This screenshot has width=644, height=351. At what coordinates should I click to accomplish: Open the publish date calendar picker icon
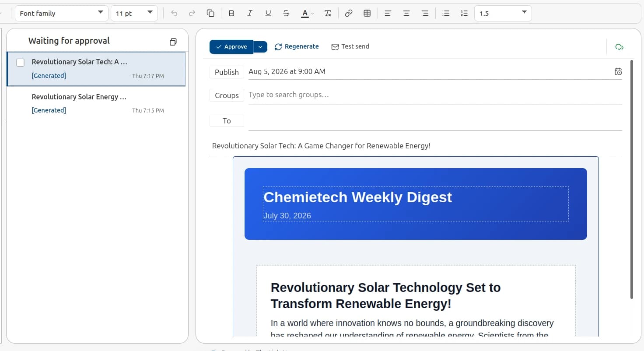pyautogui.click(x=618, y=72)
